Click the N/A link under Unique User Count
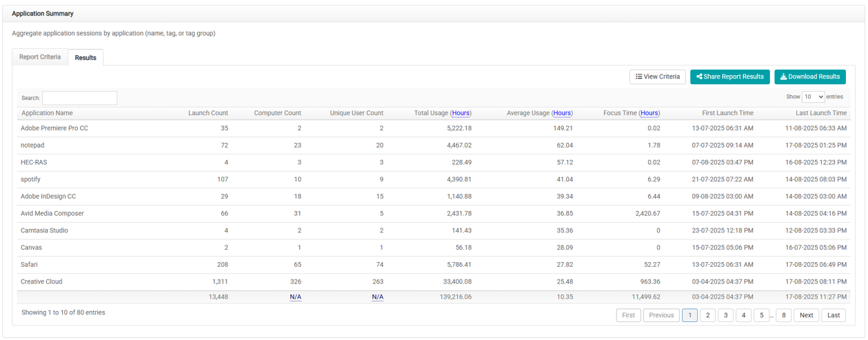 [x=377, y=297]
